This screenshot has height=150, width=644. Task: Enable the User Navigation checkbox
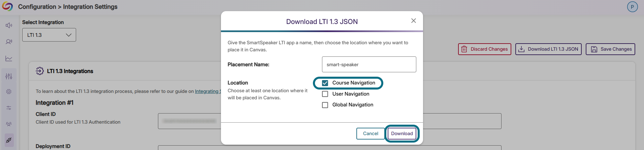[325, 94]
